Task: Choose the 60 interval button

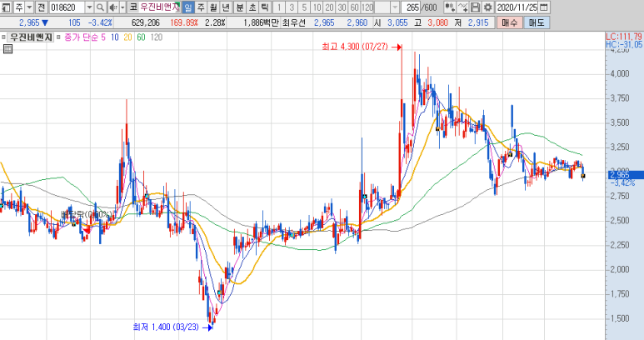Action: click(355, 7)
